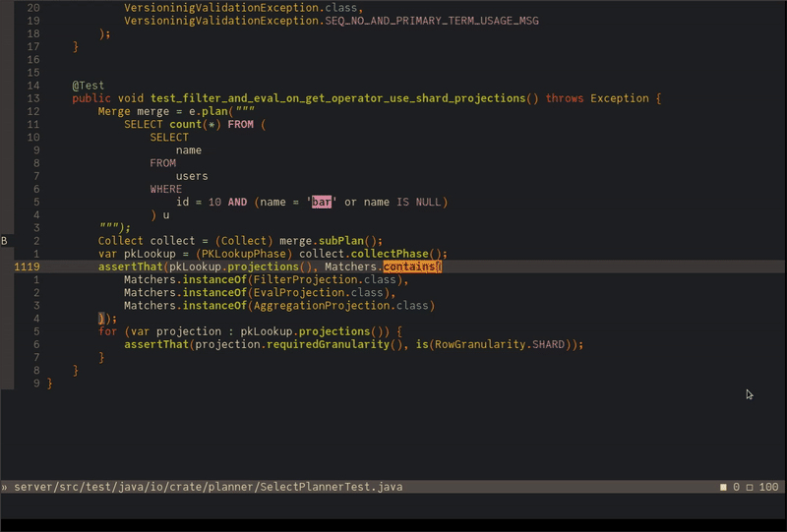Image resolution: width=787 pixels, height=532 pixels.
Task: Click the final closing brace on relative line 9
Action: [50, 384]
